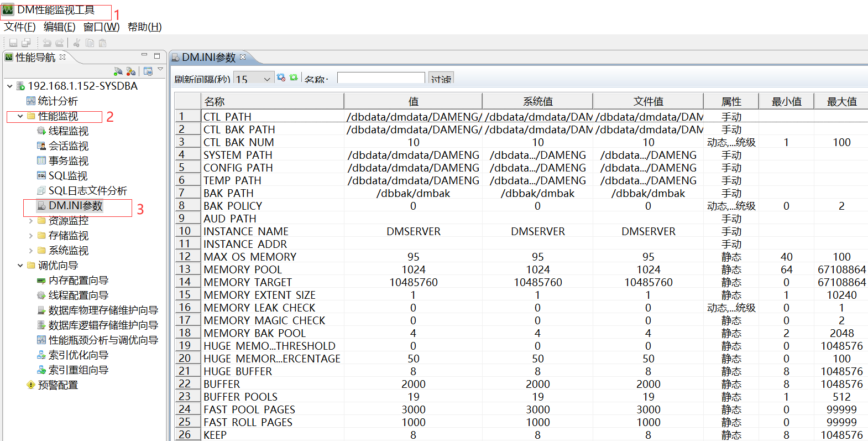Select the DM.INI参数 editor tab

[x=209, y=57]
